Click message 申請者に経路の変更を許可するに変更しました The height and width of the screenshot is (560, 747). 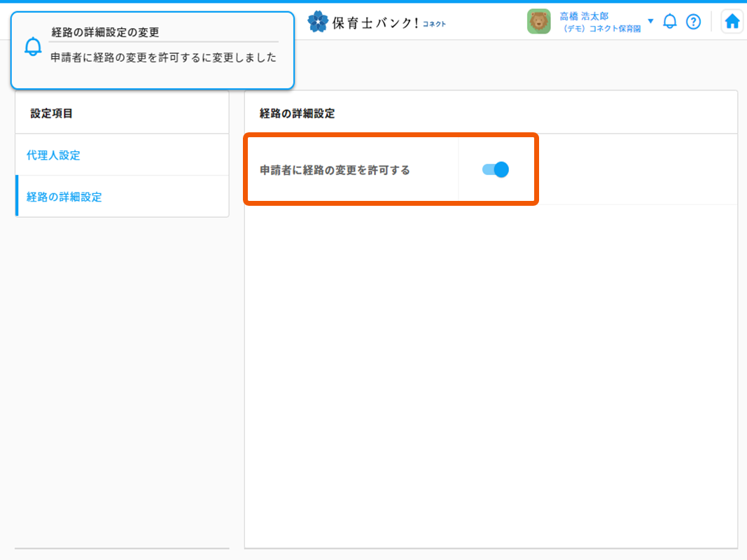(x=163, y=58)
